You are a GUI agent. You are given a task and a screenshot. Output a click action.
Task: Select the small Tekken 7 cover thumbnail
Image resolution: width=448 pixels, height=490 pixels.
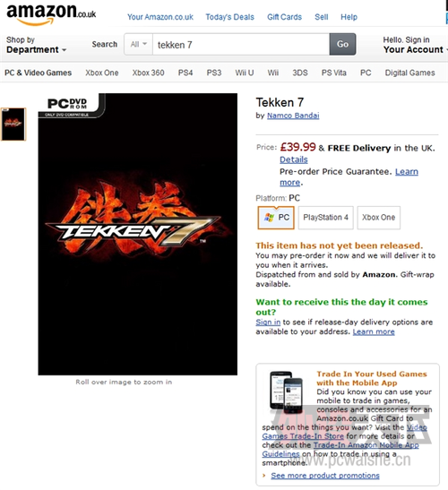coord(13,125)
